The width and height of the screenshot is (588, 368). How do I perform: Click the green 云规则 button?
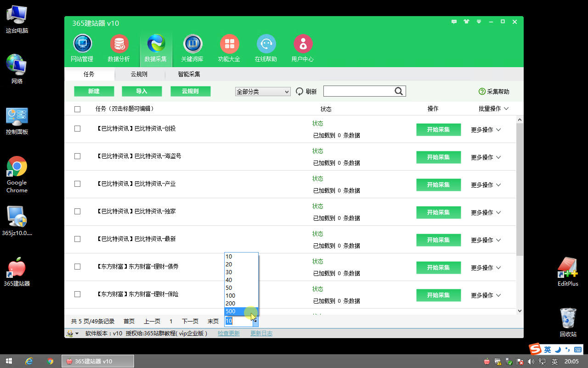point(190,92)
